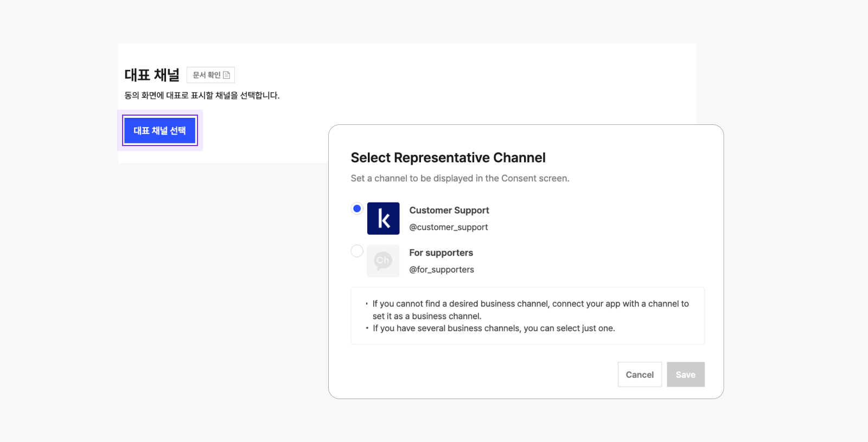Click the For supporters channel name
Viewport: 868px width, 442px height.
tap(441, 252)
